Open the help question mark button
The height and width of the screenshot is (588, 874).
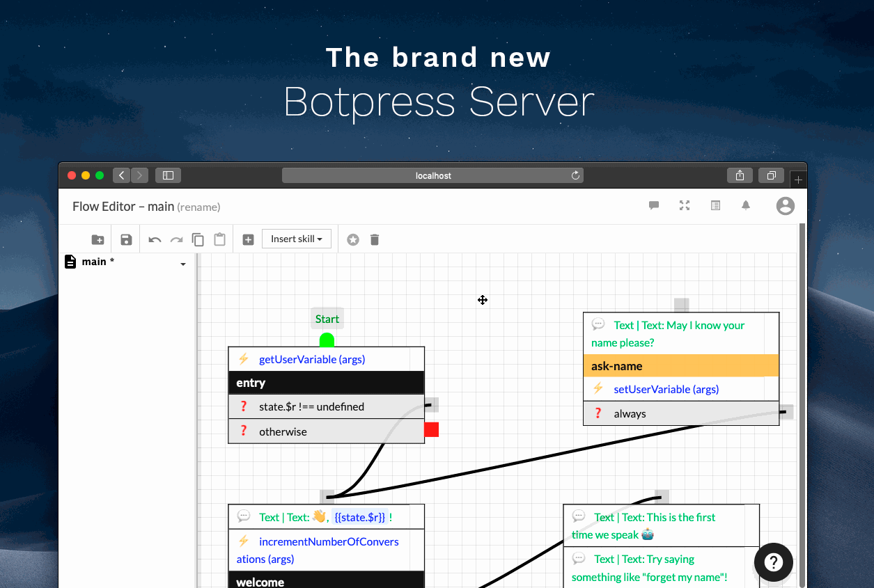[x=774, y=562]
